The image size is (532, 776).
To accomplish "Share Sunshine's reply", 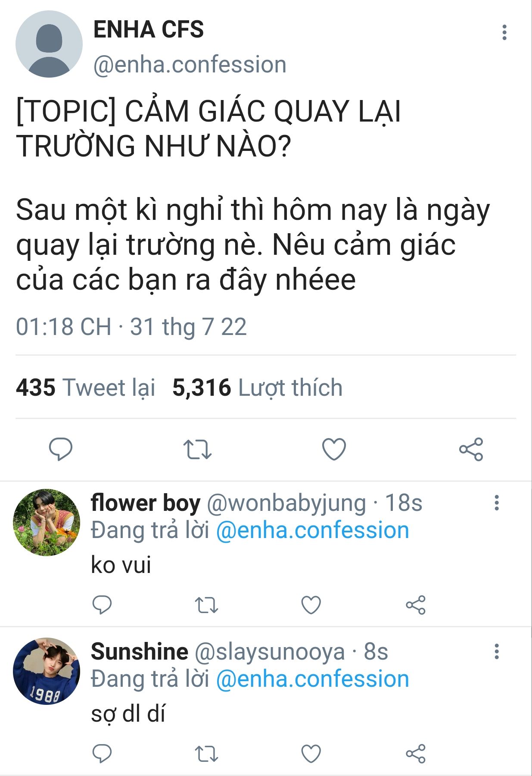I will 416,754.
